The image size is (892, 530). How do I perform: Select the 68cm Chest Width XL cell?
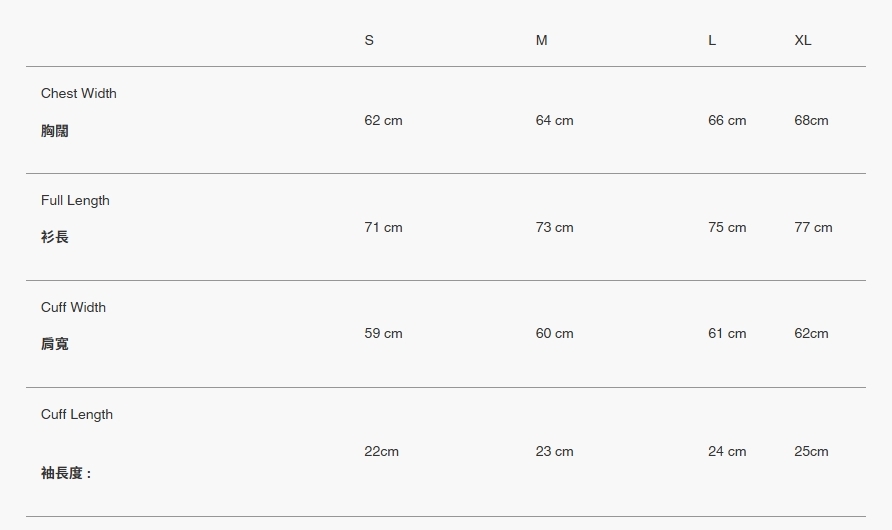click(x=811, y=120)
